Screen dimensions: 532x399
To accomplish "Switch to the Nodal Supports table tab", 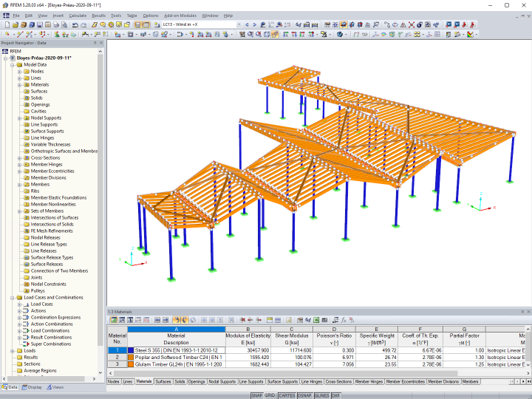I will [222, 382].
